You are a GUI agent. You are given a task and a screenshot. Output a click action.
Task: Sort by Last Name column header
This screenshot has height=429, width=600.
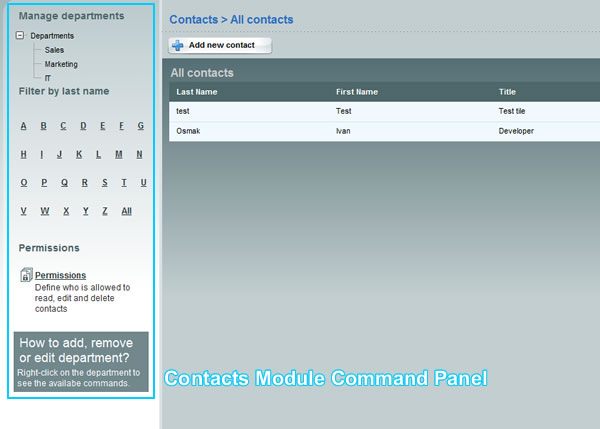[197, 92]
